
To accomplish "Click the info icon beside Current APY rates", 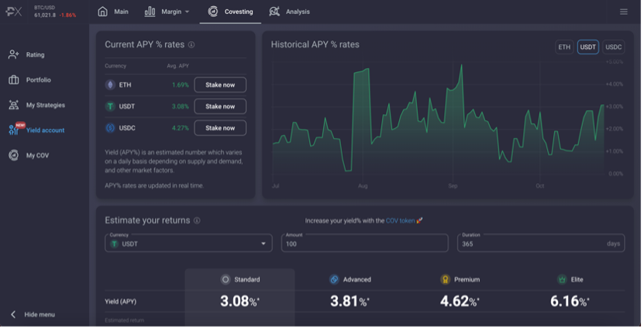I will point(192,45).
